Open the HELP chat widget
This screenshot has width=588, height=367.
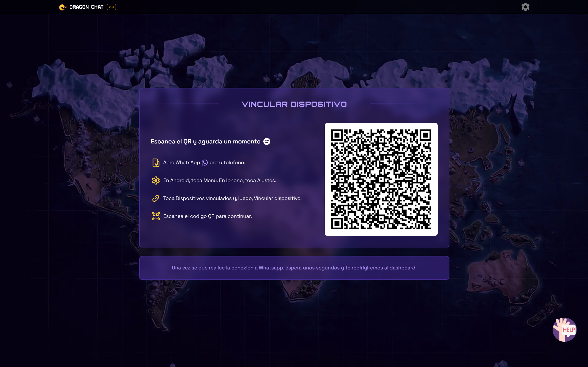[x=564, y=329]
